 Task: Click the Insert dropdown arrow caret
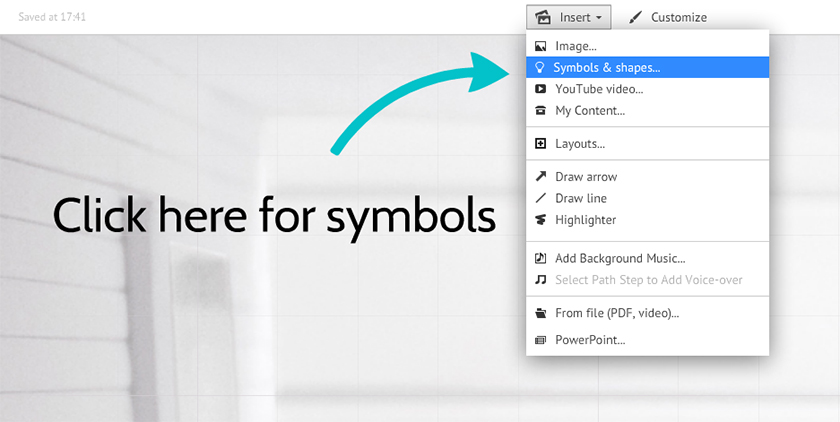tap(599, 18)
